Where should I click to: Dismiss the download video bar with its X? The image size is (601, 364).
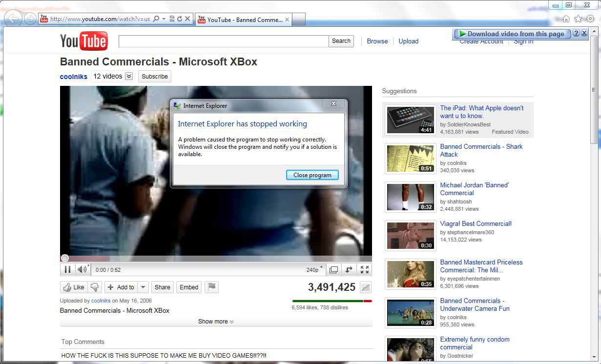coord(584,33)
